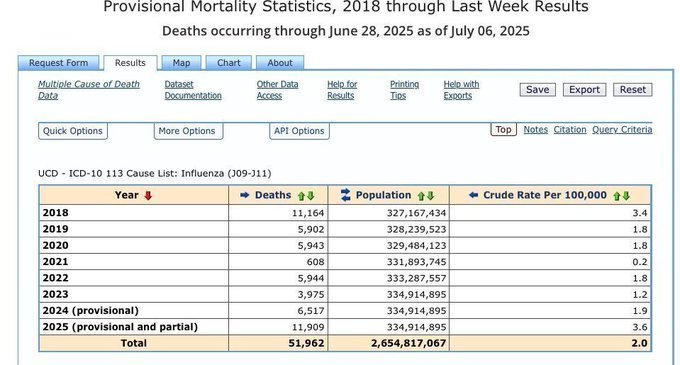Expand the Quick Options panel

(73, 131)
